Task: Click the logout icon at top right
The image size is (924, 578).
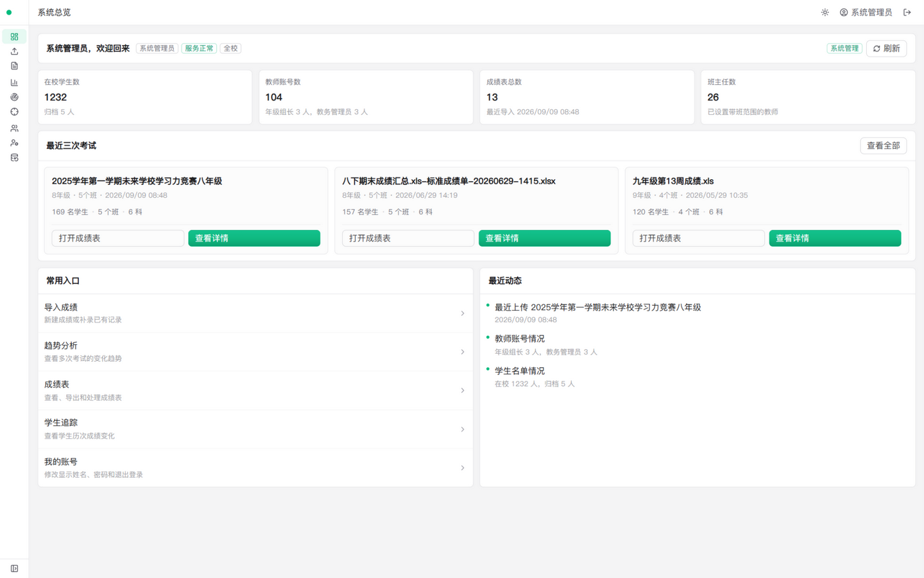Action: [907, 12]
